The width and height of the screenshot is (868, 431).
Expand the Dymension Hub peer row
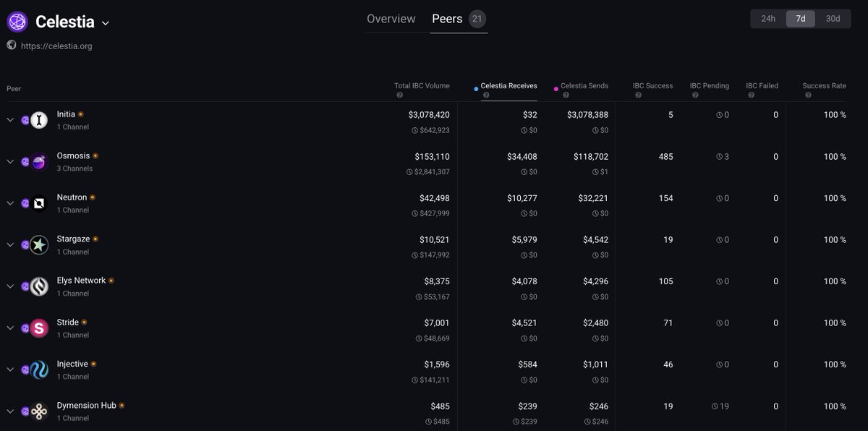(10, 411)
